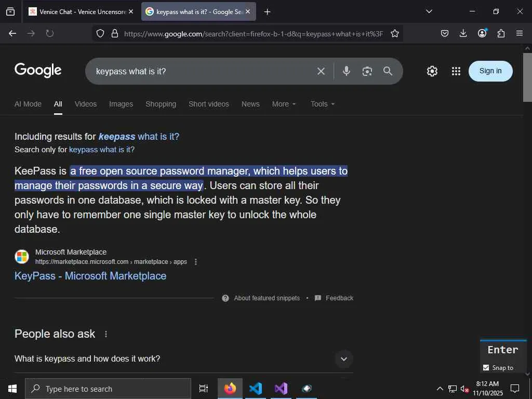Image resolution: width=532 pixels, height=399 pixels.
Task: Open the Google apps grid
Action: coord(456,71)
